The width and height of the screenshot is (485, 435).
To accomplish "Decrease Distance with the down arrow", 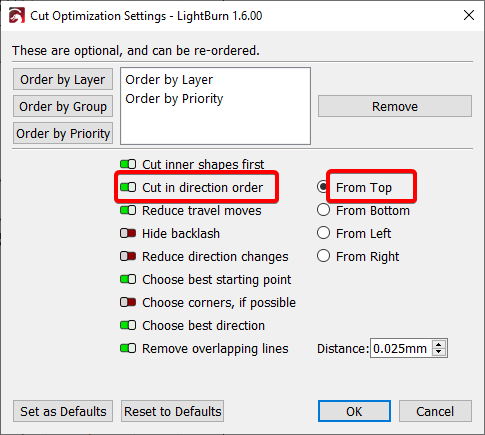I will point(439,352).
